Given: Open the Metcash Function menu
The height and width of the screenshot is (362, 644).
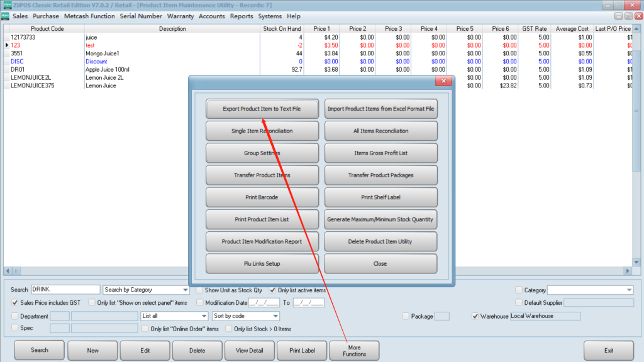Looking at the screenshot, I should click(x=89, y=16).
